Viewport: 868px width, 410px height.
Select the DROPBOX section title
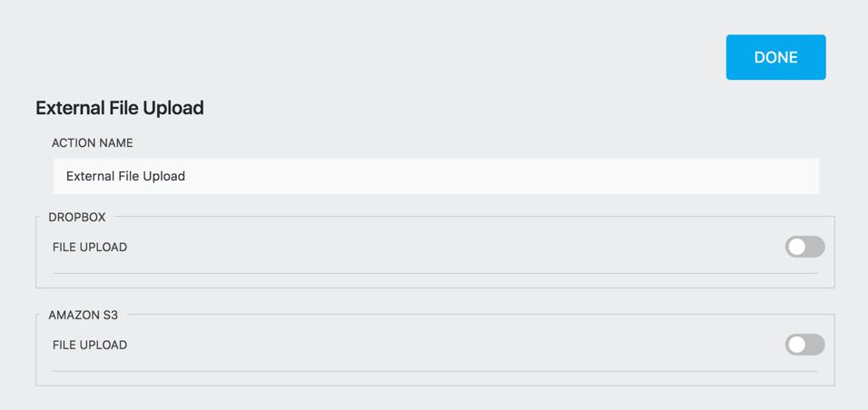point(77,218)
